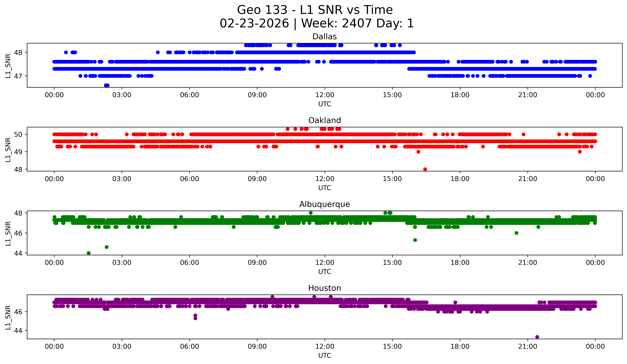Click the lowest blue outlier point in Dallas plot
The width and height of the screenshot is (627, 364).
[x=107, y=85]
